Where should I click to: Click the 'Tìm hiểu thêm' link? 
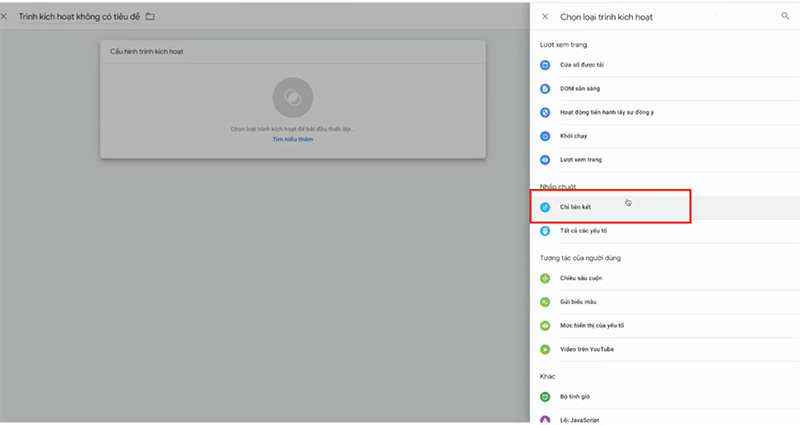[x=293, y=139]
